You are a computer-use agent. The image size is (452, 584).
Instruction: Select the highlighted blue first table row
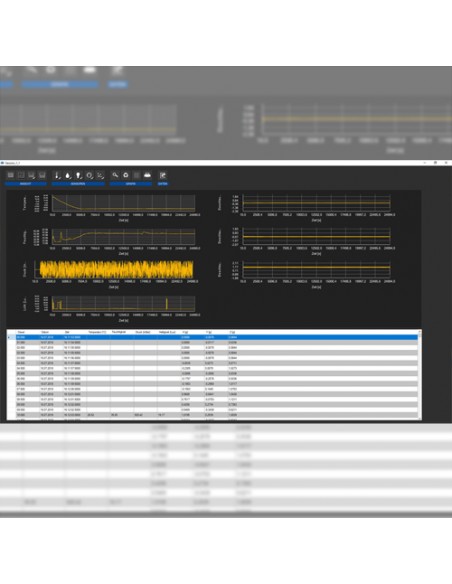pos(213,337)
